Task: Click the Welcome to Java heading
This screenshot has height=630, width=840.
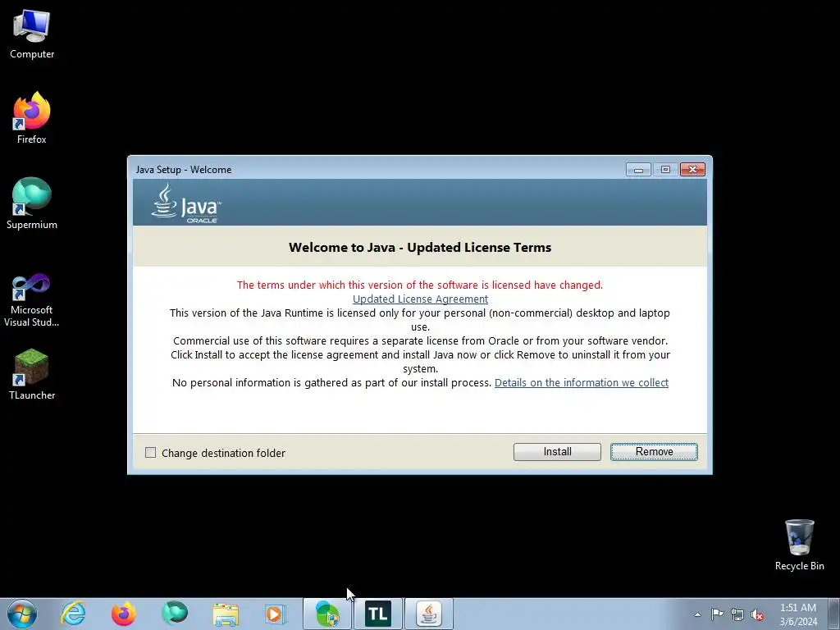Action: pos(420,247)
